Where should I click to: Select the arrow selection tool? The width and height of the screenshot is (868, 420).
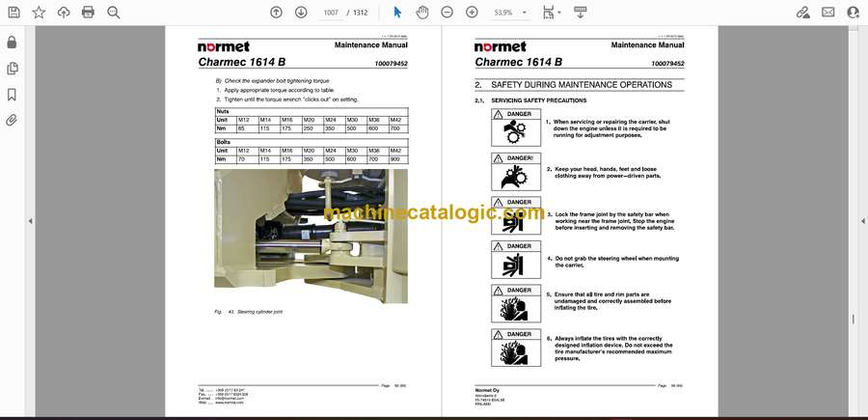tap(397, 13)
